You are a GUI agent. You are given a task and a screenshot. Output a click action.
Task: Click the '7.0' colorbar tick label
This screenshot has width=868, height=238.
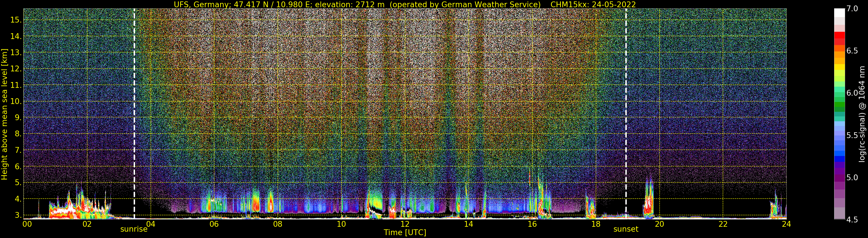point(852,9)
